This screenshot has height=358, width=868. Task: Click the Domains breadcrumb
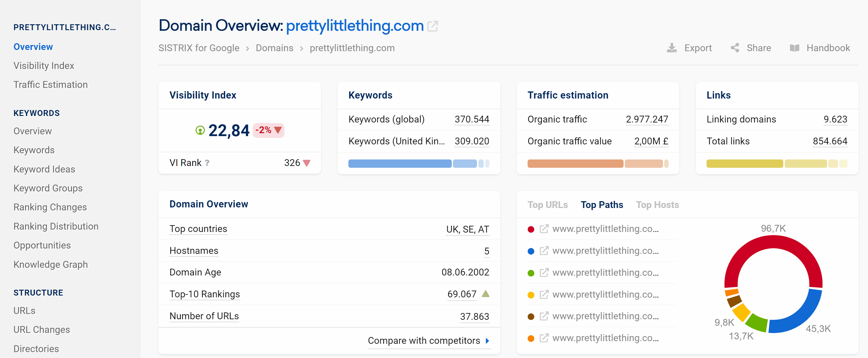(274, 48)
